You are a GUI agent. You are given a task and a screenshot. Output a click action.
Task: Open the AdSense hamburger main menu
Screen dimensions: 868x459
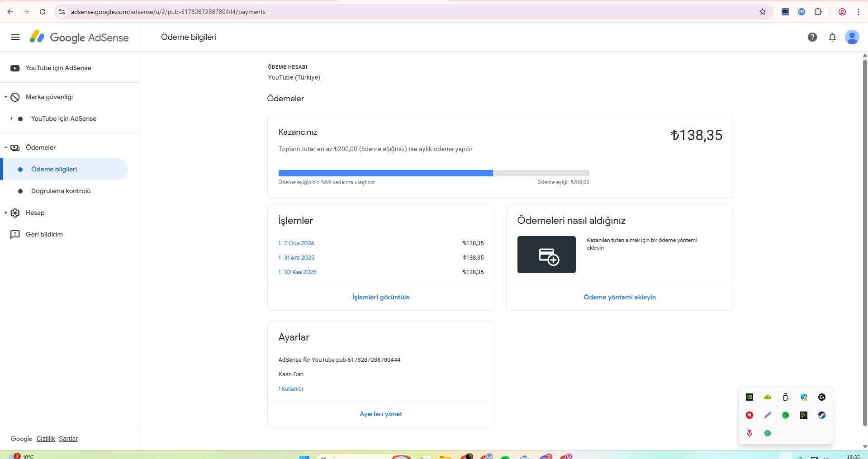click(15, 37)
